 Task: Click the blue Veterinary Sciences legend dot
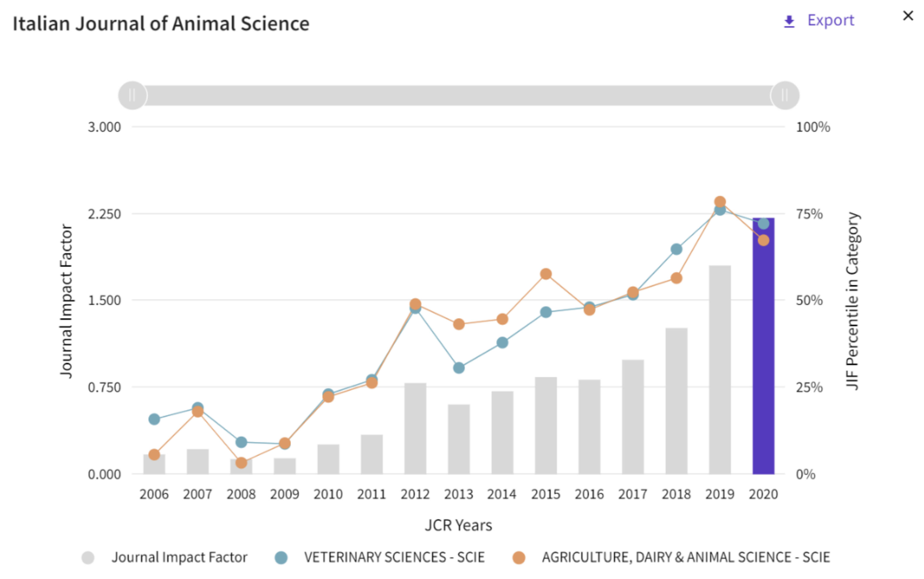pos(281,557)
